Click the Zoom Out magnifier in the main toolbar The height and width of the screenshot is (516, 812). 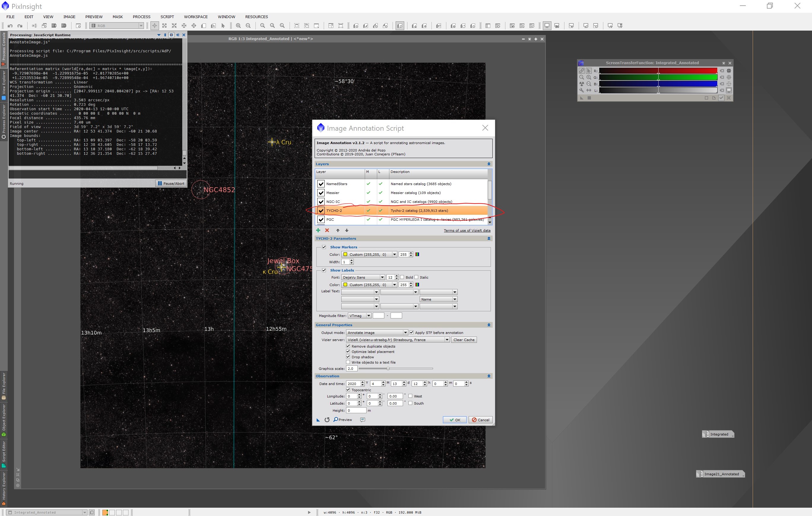click(248, 26)
